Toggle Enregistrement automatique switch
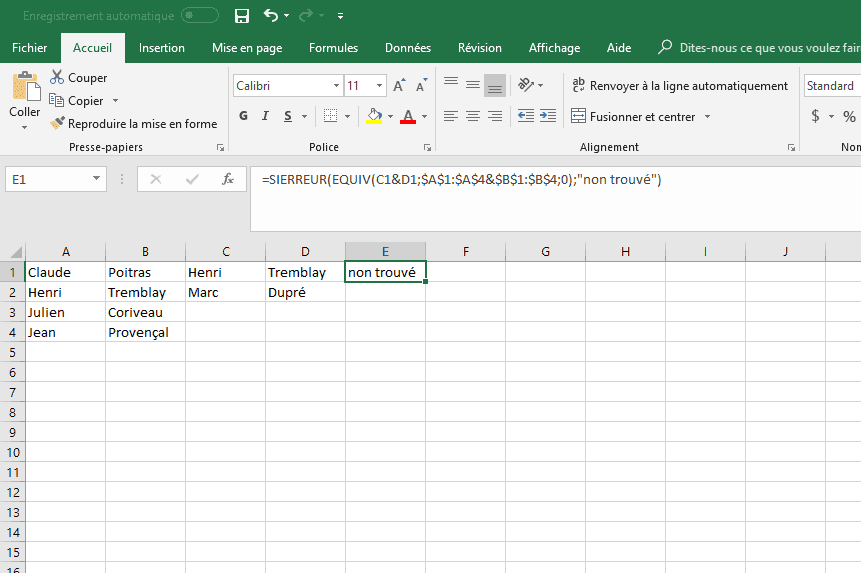This screenshot has width=865, height=586. click(200, 16)
